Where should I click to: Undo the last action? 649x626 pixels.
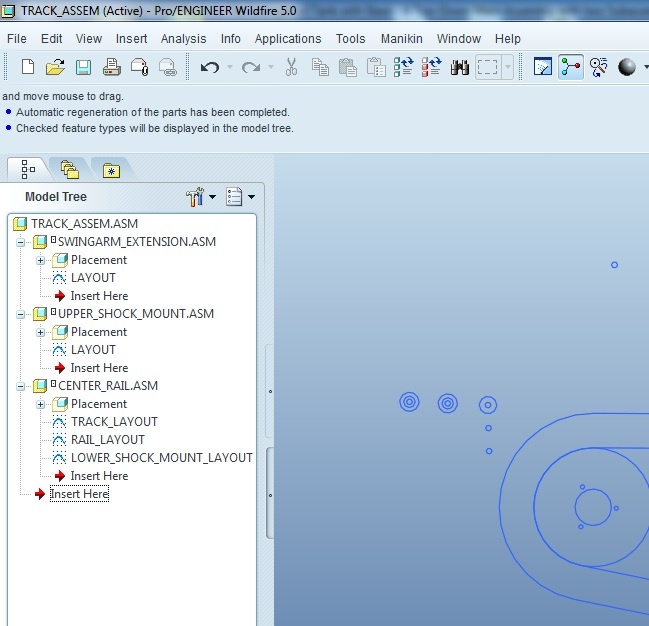pos(210,67)
